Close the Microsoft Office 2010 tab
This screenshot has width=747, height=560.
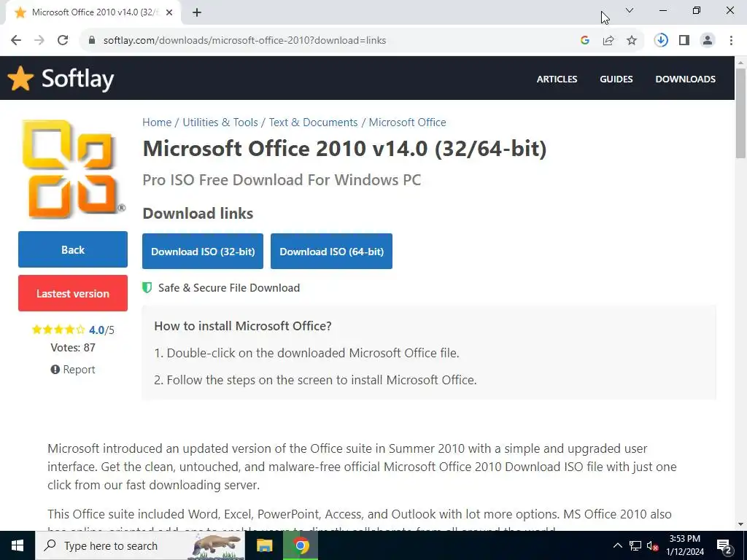click(169, 12)
